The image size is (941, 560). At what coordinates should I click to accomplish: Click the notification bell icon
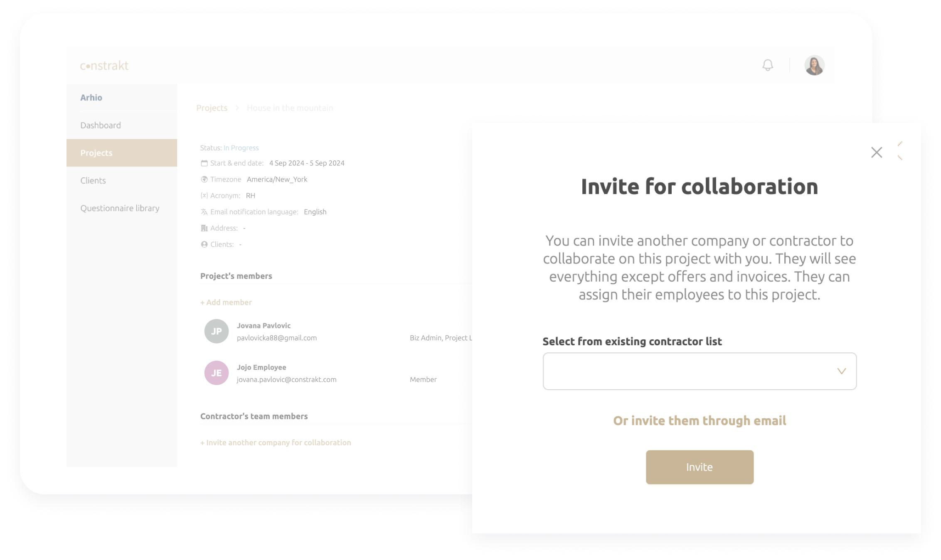click(x=768, y=65)
